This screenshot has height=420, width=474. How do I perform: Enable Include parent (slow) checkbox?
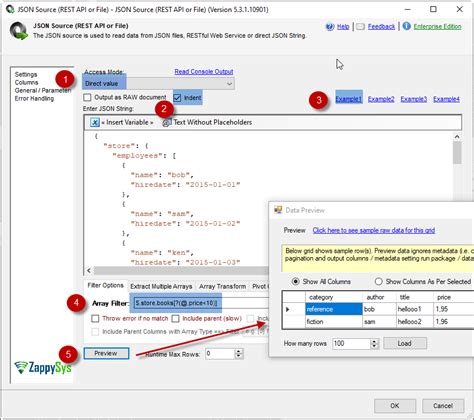click(175, 319)
